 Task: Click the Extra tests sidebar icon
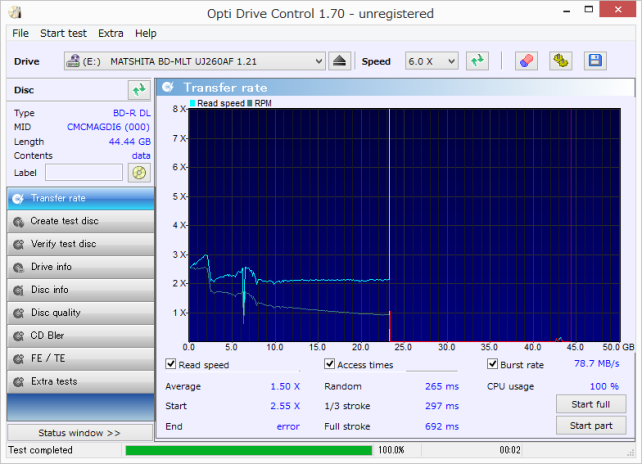click(x=18, y=382)
